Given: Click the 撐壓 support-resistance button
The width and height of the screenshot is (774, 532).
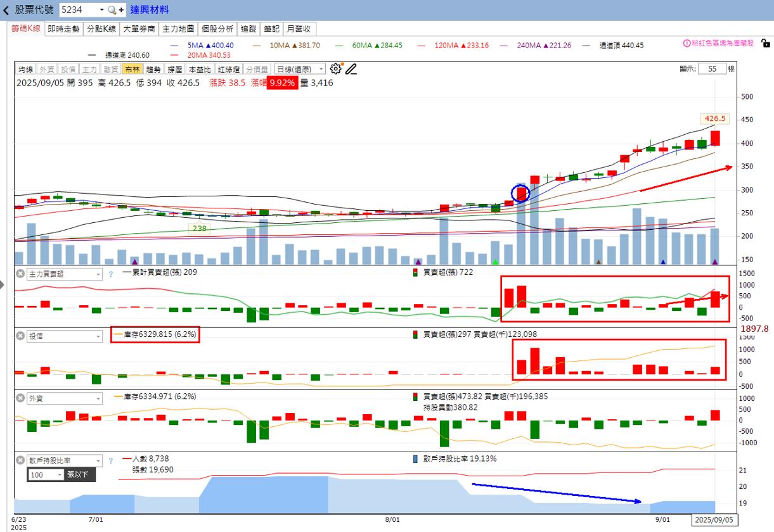Looking at the screenshot, I should 174,70.
